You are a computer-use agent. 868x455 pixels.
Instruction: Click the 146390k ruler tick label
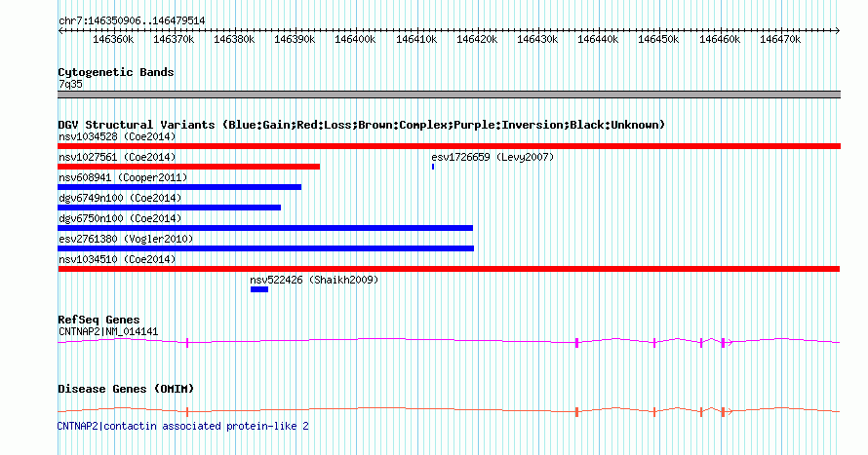click(x=295, y=40)
